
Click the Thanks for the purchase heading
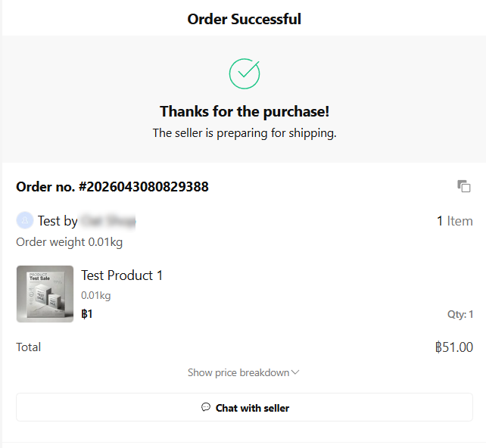pyautogui.click(x=245, y=111)
